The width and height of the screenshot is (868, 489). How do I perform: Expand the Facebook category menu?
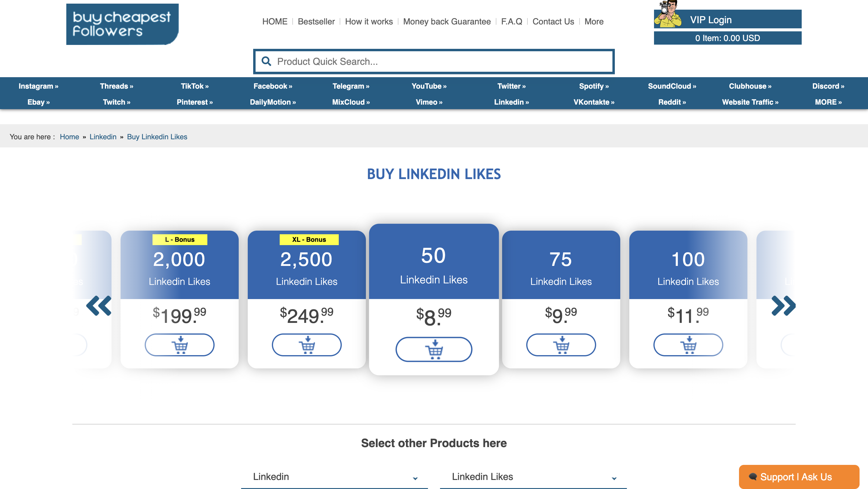[273, 86]
